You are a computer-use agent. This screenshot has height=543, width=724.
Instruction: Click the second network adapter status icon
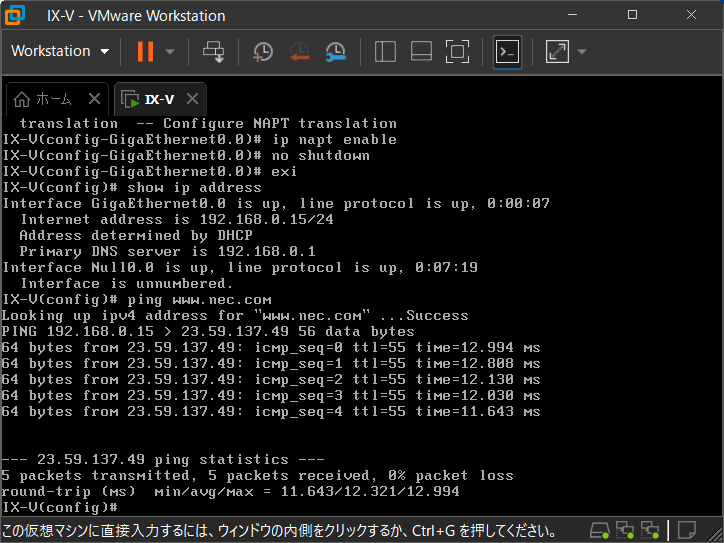(x=650, y=530)
